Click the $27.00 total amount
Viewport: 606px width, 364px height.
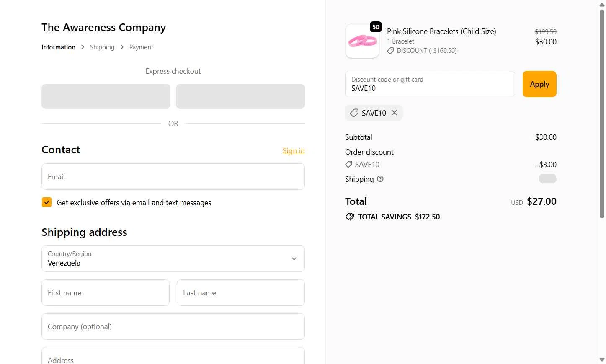point(542,201)
